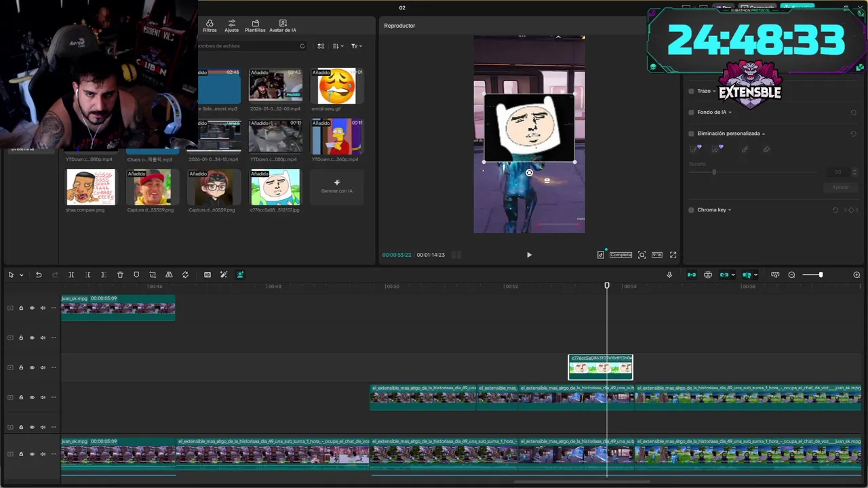
Task: Open the Ajuste tab
Action: point(232,26)
